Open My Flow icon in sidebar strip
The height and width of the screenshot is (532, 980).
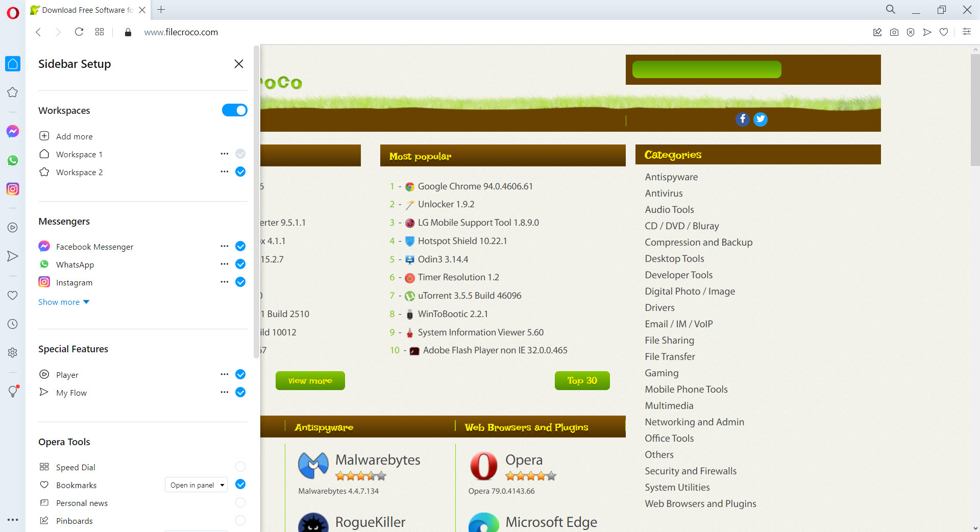pyautogui.click(x=13, y=256)
